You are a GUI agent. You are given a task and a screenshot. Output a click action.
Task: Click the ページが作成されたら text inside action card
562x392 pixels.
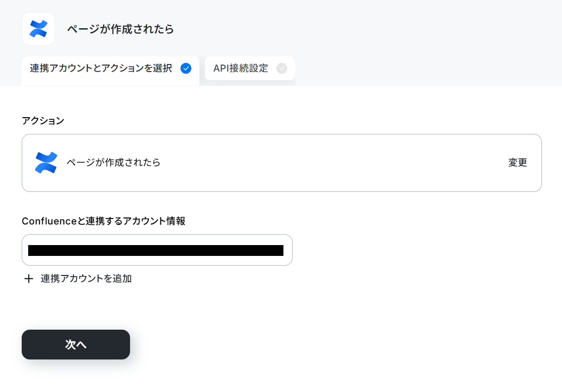click(114, 163)
